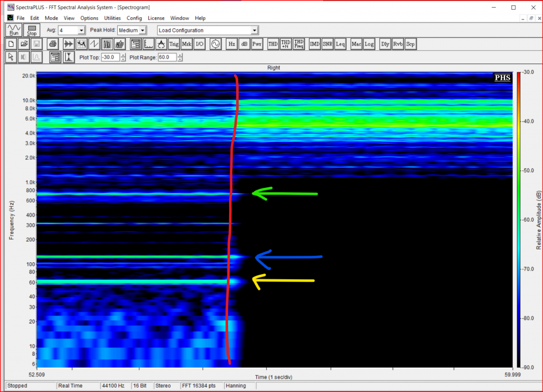Screen dimensions: 543x392
Task: Increase the Plot Range value with the stepper up arrow
Action: click(x=180, y=55)
